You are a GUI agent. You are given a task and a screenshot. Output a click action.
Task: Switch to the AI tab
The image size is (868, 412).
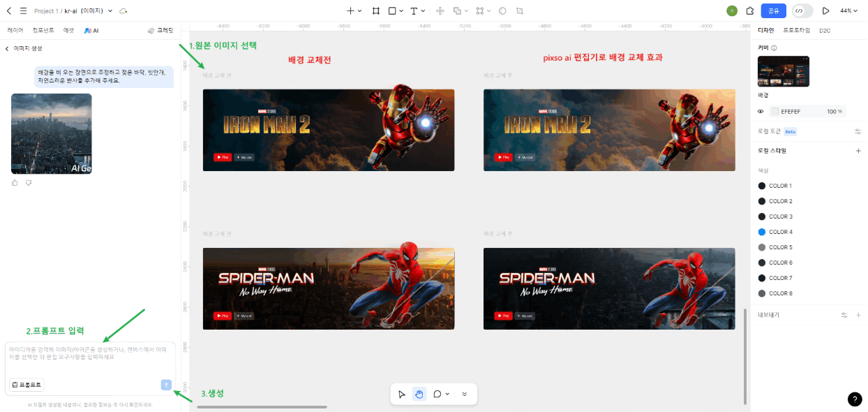tap(91, 31)
